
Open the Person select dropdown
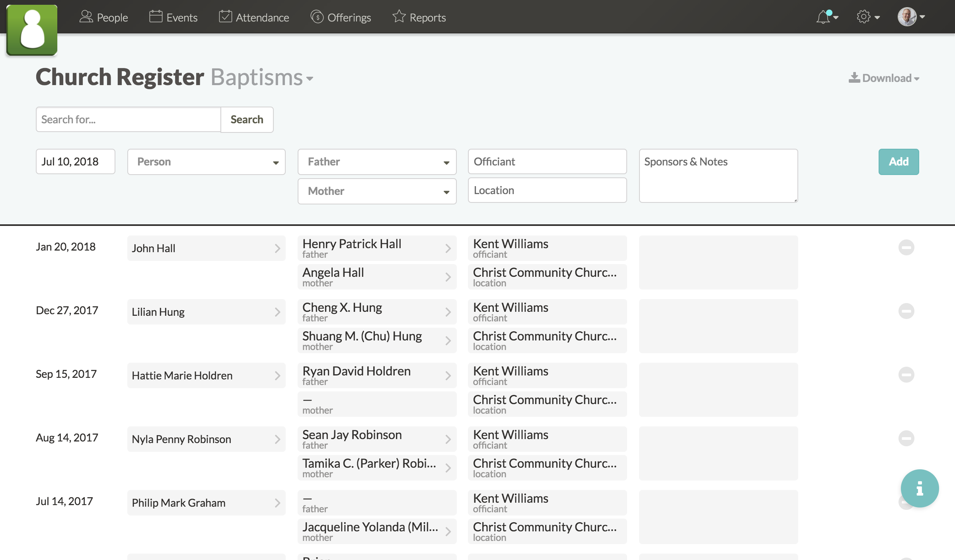pyautogui.click(x=206, y=161)
